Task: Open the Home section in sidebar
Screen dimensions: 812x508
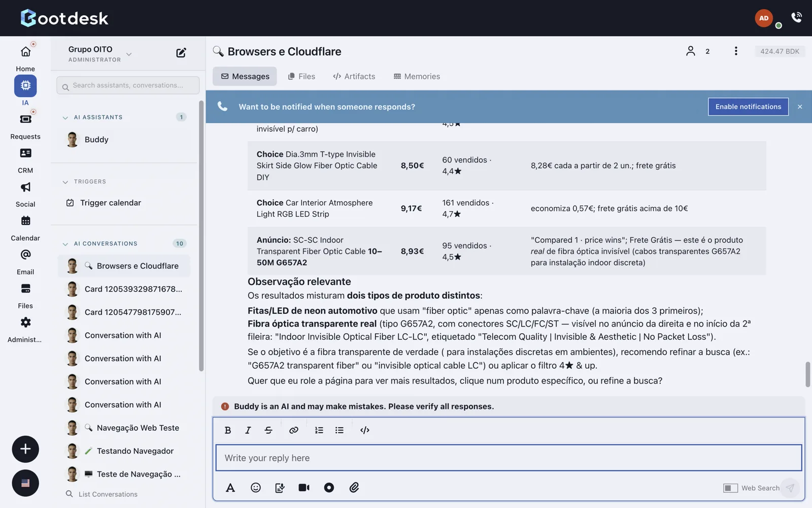Action: tap(25, 58)
